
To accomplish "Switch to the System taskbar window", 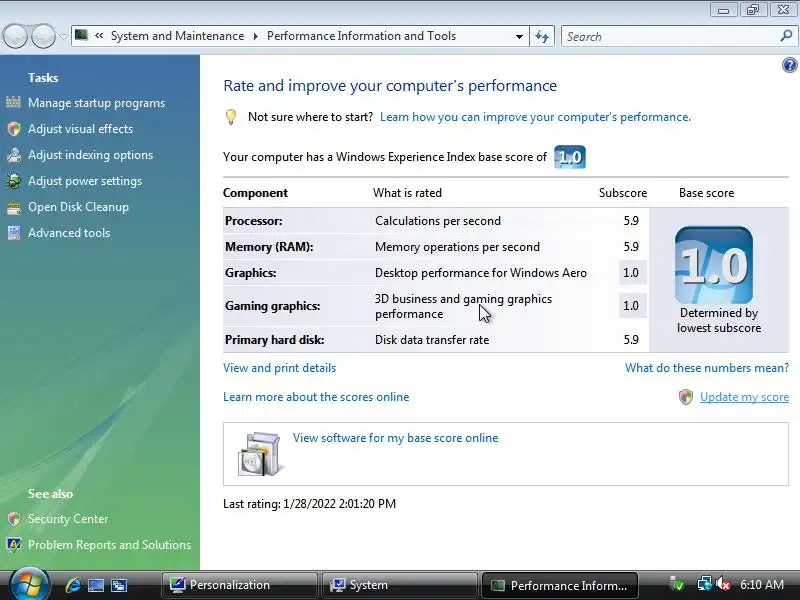I will pyautogui.click(x=399, y=585).
